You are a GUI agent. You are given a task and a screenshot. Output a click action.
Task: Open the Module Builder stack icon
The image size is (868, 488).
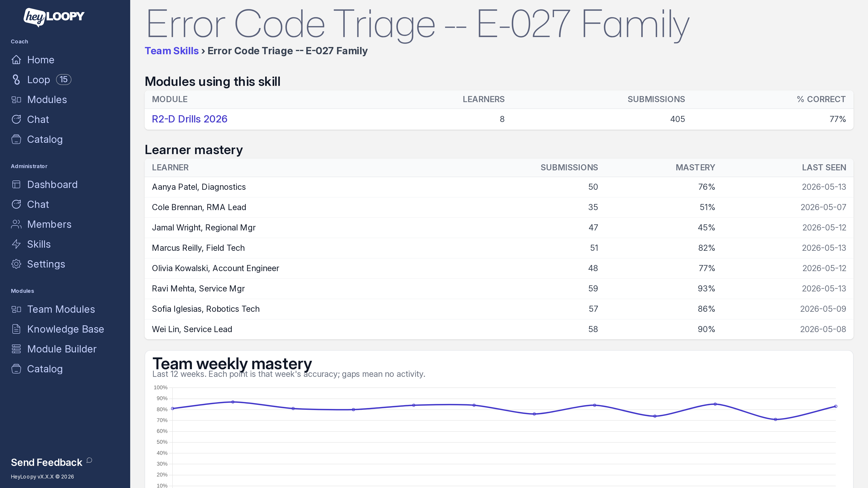click(16, 349)
